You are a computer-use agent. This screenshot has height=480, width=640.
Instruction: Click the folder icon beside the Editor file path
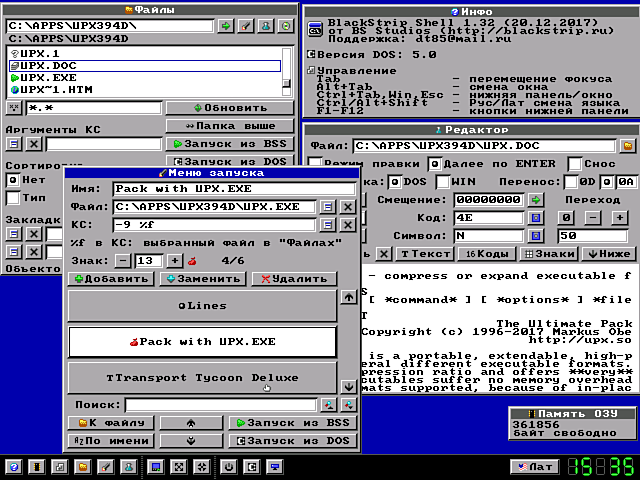627,146
